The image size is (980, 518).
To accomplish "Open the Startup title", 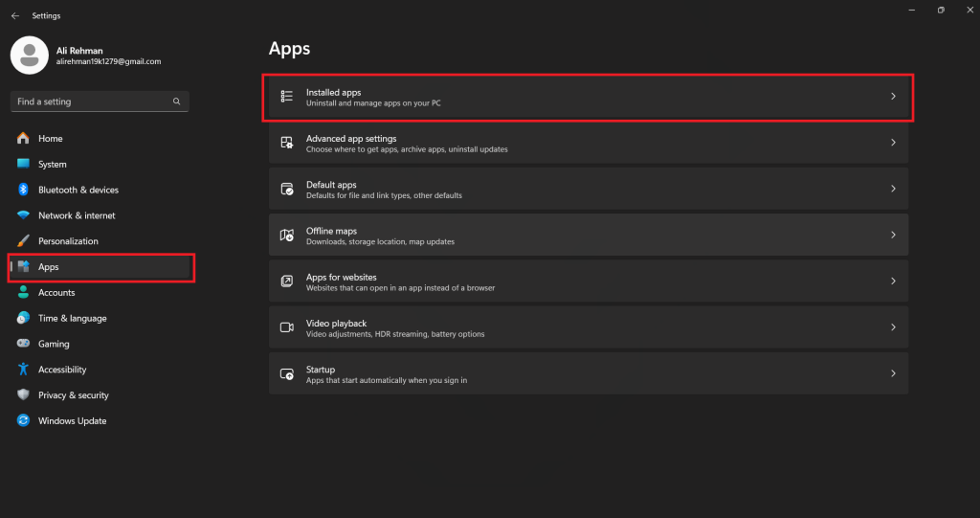I will [321, 370].
